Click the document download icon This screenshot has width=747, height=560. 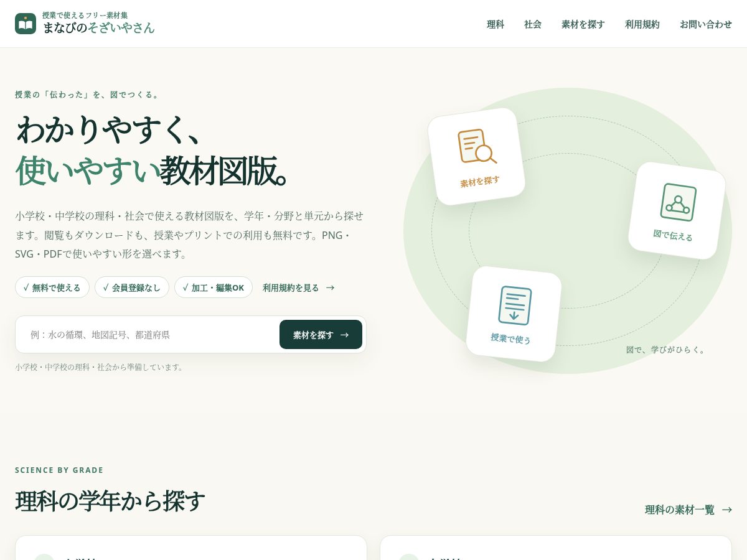(x=515, y=306)
